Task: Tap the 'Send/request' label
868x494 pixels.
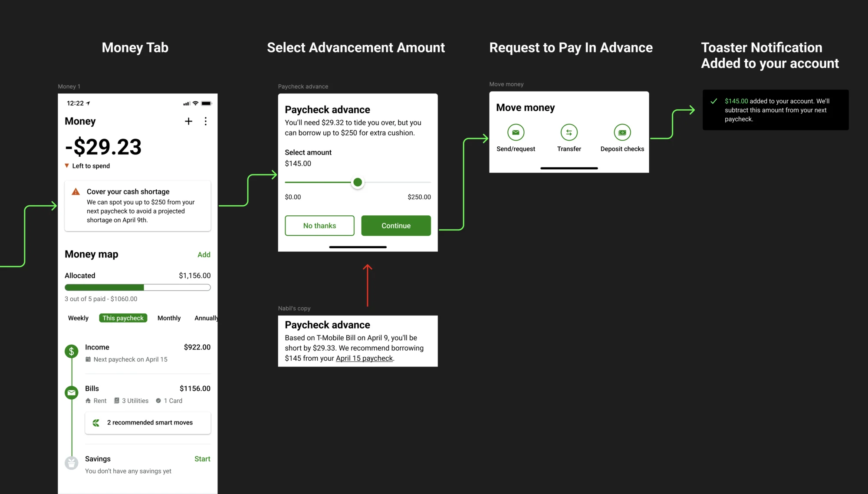Action: click(x=516, y=149)
